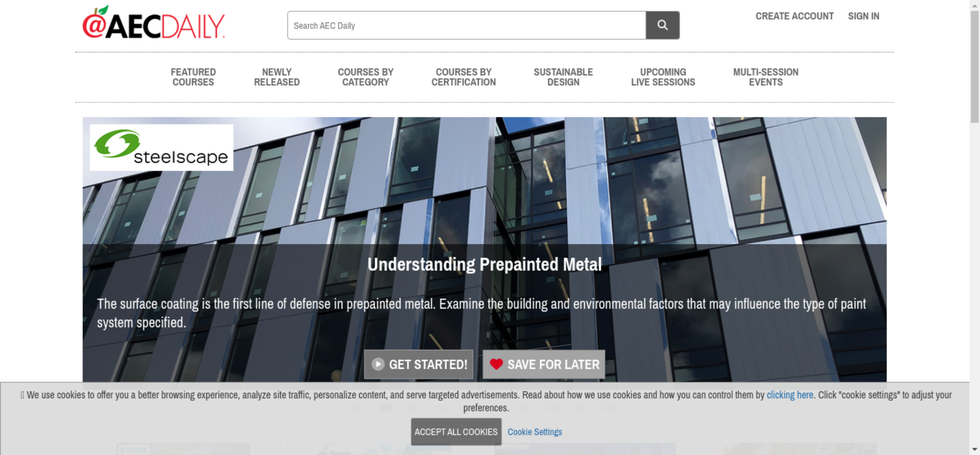Open the Understanding Prepainted Metal course title
The width and height of the screenshot is (980, 455).
click(x=484, y=264)
